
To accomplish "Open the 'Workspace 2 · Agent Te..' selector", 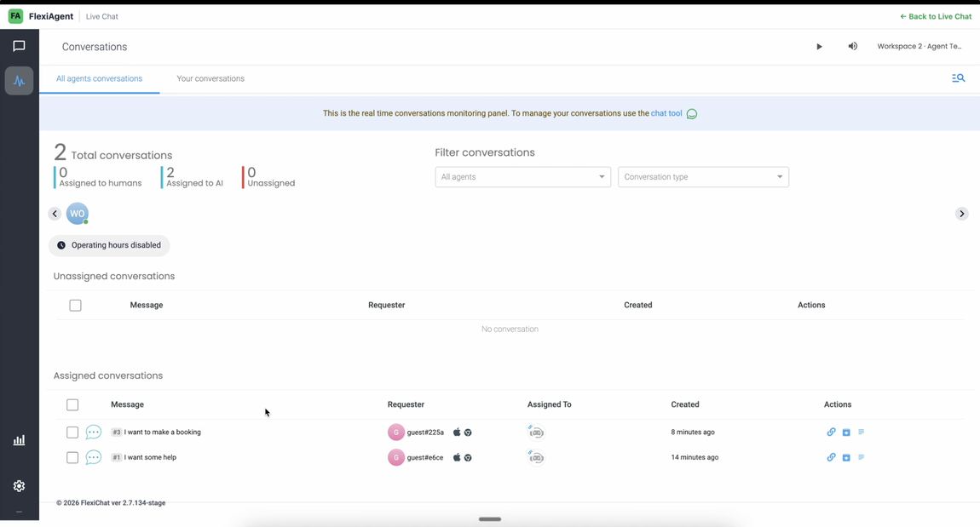I will (x=919, y=46).
